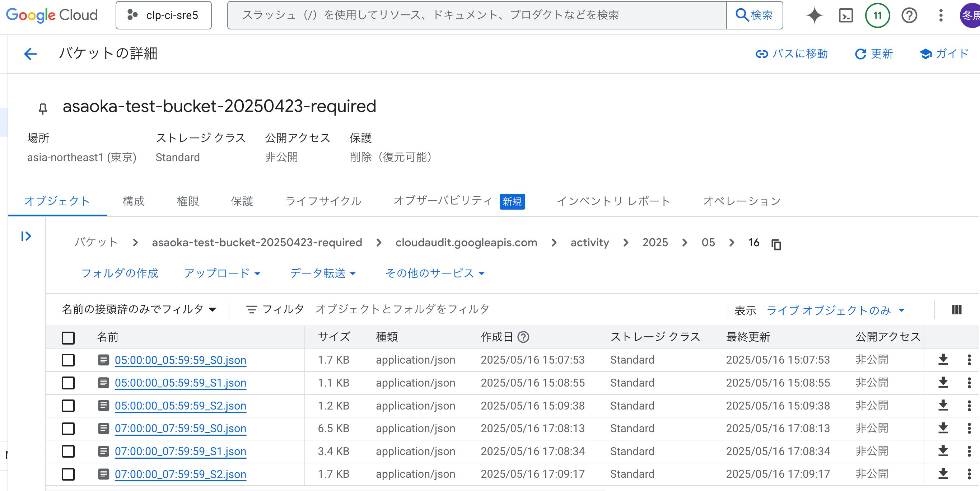The width and height of the screenshot is (980, 491).
Task: Select the オブジェクト tab
Action: tap(57, 201)
